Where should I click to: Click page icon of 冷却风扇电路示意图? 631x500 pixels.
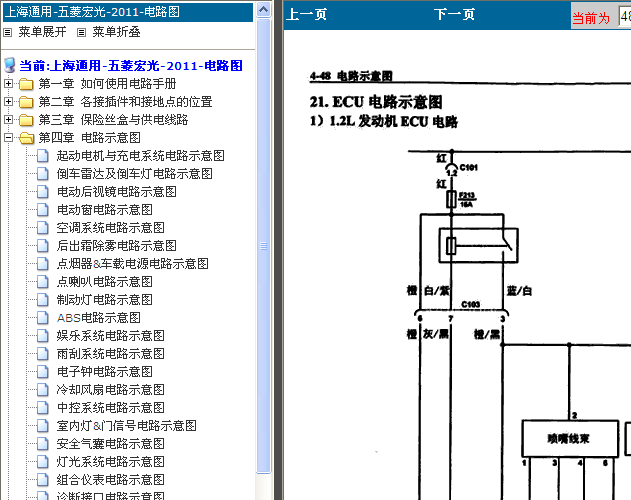43,390
